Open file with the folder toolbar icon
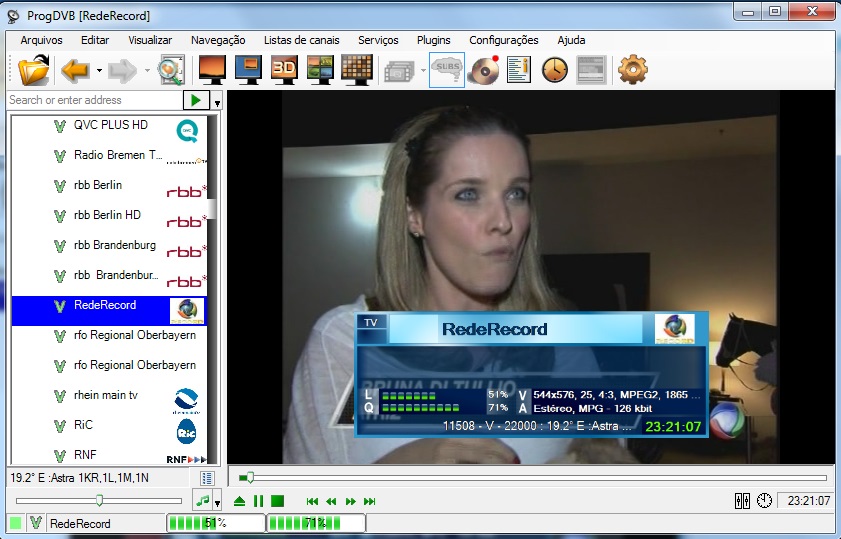The width and height of the screenshot is (841, 539). pyautogui.click(x=33, y=70)
